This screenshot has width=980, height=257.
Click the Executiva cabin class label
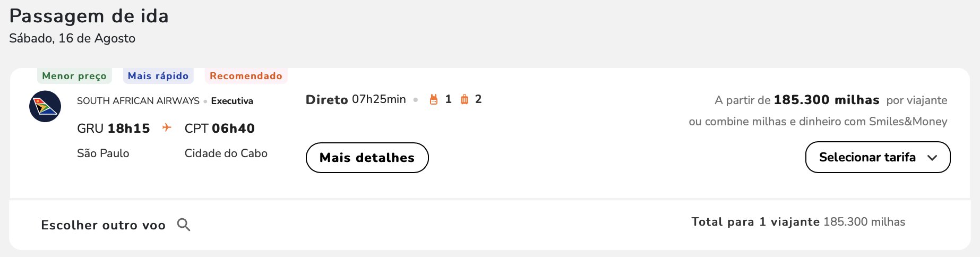click(x=232, y=101)
